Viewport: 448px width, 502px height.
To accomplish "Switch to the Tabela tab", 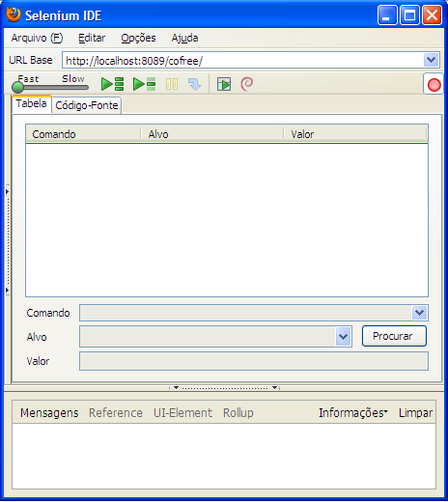I will coord(32,104).
